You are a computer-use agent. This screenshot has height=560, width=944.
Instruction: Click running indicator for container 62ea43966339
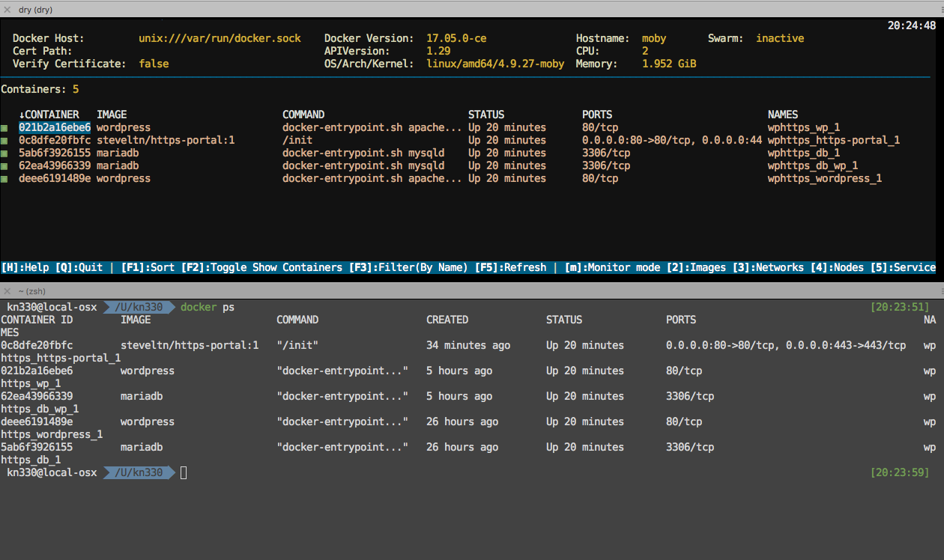click(x=4, y=166)
